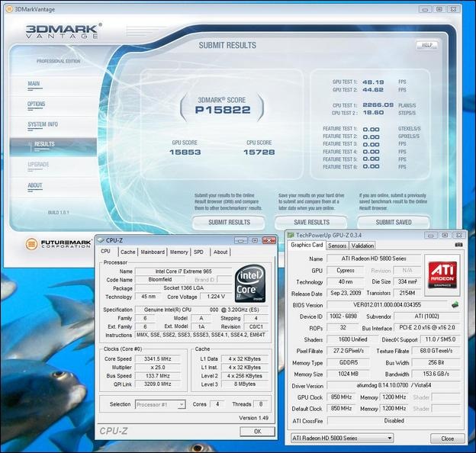This screenshot has width=476, height=453.
Task: Click the GPU-Z title bar icon
Action: pos(291,235)
